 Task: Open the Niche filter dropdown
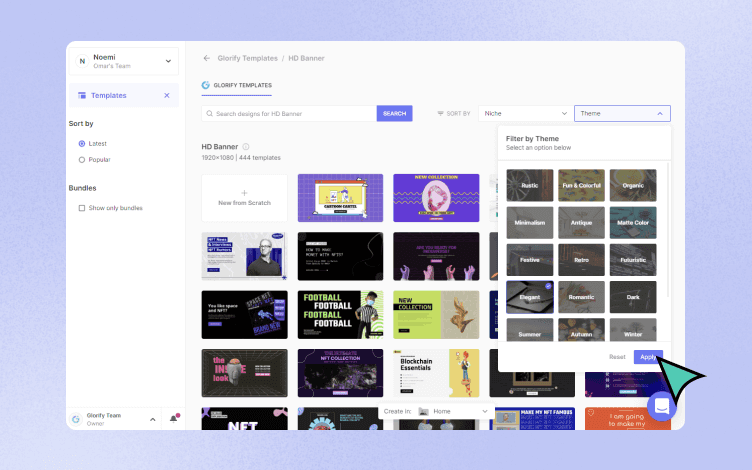pyautogui.click(x=525, y=114)
